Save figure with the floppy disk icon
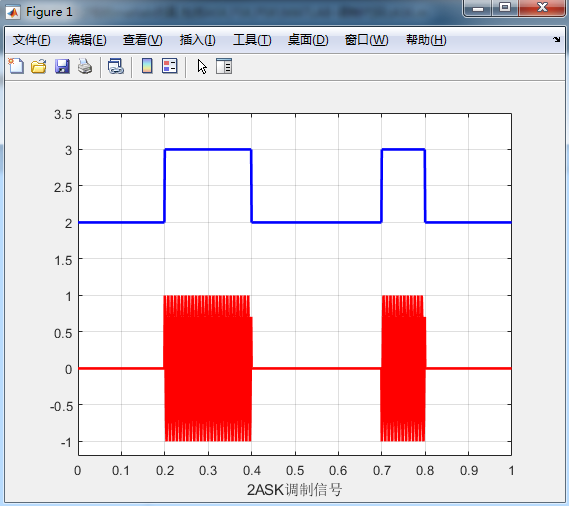 pyautogui.click(x=62, y=66)
